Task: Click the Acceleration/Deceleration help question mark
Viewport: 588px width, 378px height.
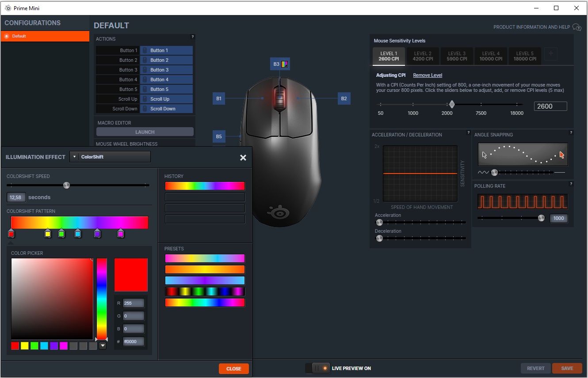Action: tap(469, 132)
